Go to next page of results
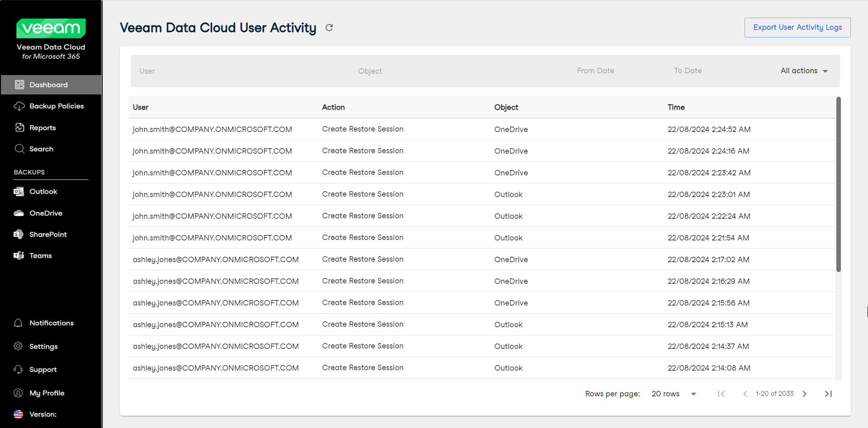 tap(805, 394)
